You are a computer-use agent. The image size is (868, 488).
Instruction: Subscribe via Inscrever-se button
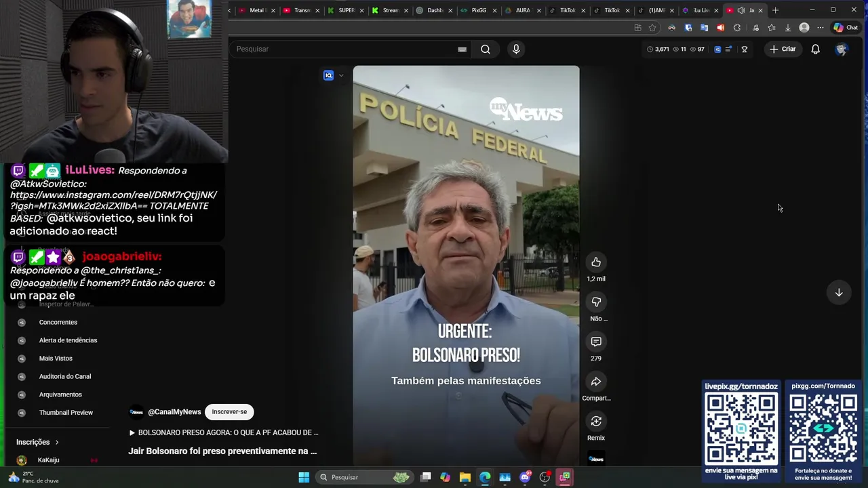click(x=229, y=411)
